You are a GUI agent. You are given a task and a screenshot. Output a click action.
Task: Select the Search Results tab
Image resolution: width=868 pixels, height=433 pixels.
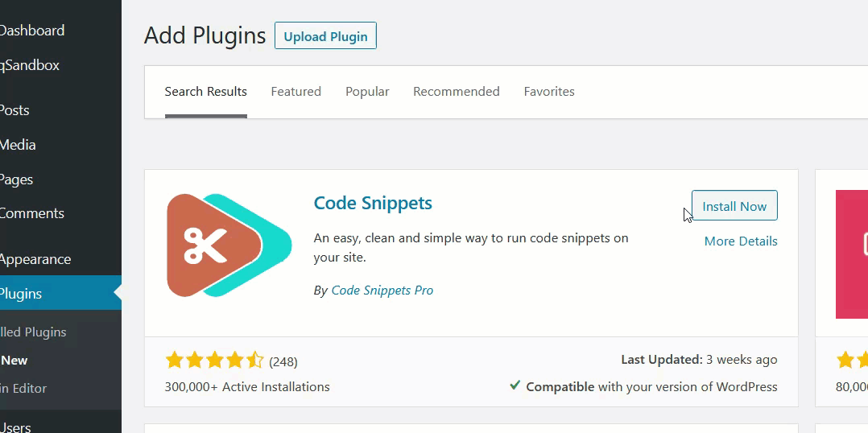click(x=205, y=92)
